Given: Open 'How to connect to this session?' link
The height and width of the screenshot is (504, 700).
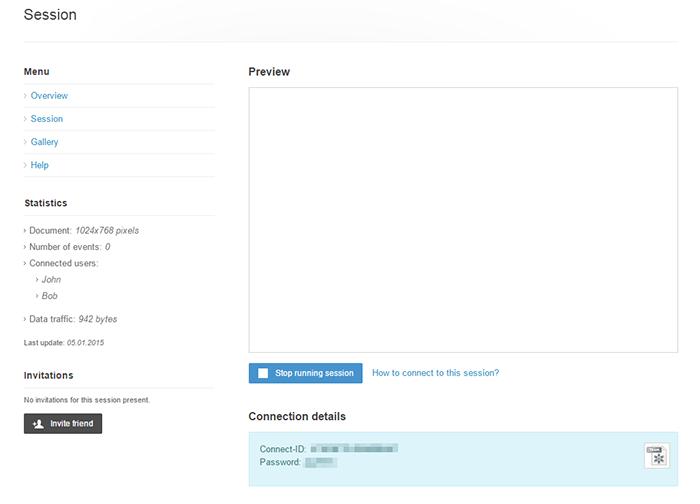Looking at the screenshot, I should [435, 373].
